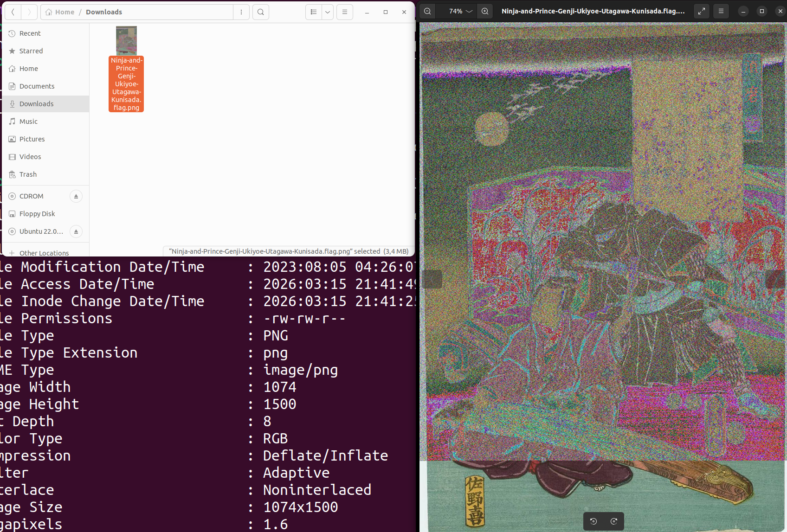Open Other Locations in the sidebar

(45, 253)
